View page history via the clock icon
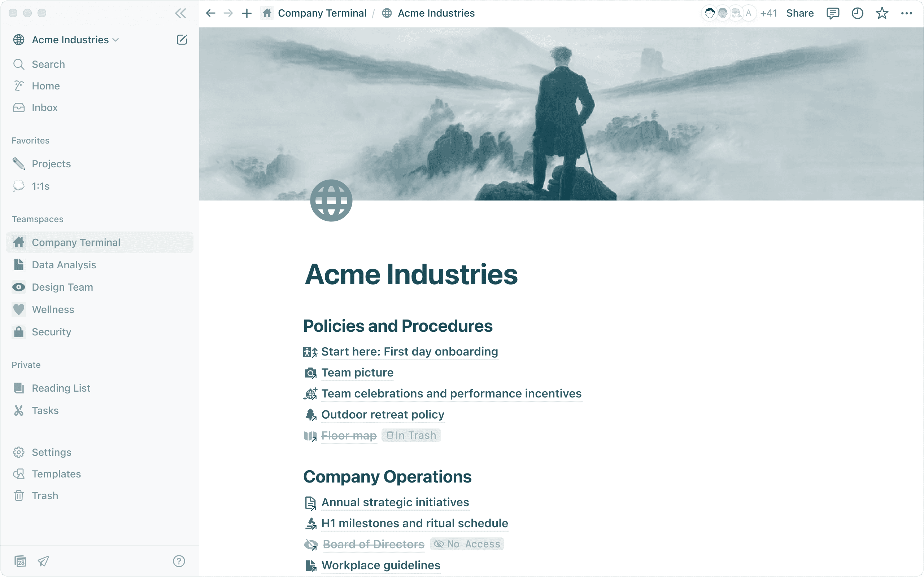The height and width of the screenshot is (577, 924). pyautogui.click(x=858, y=13)
